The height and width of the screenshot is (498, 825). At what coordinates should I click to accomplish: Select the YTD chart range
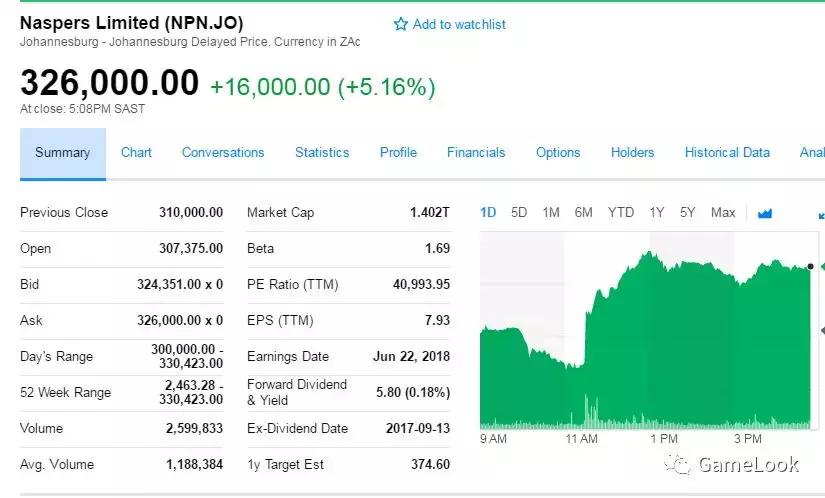click(x=621, y=212)
